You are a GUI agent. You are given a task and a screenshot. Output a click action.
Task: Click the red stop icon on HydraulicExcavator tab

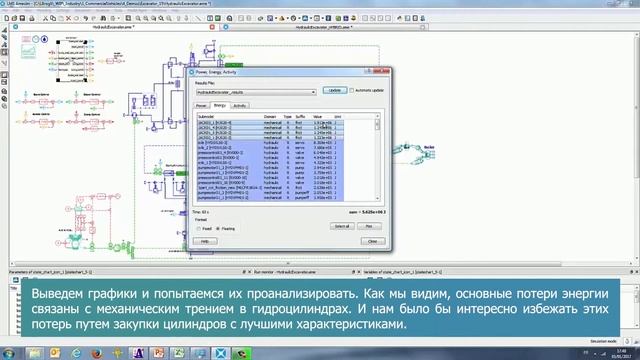coord(212,27)
